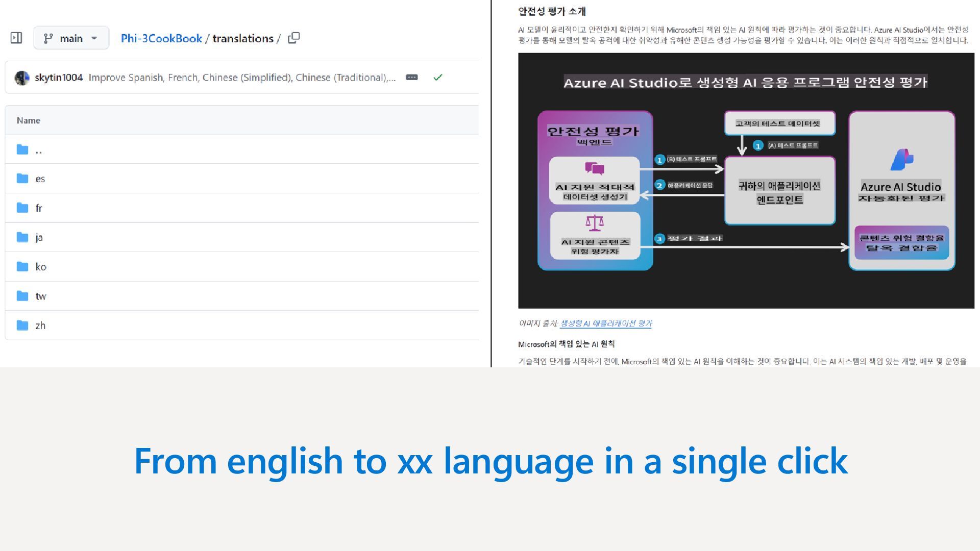Click the Name column header
Viewport: 980px width, 551px height.
click(x=28, y=120)
